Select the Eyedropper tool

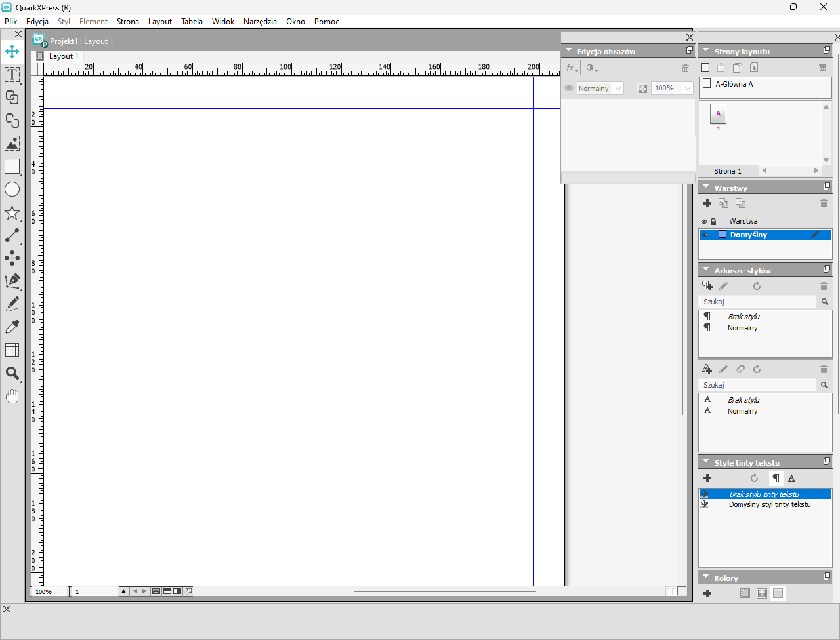coord(12,327)
